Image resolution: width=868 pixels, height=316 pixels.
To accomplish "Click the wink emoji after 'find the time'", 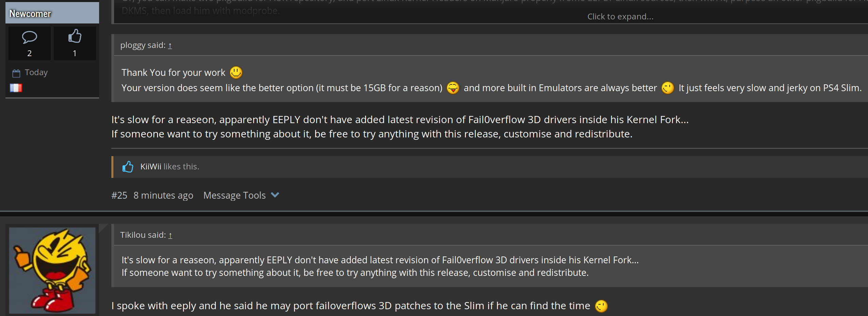I will tap(601, 306).
